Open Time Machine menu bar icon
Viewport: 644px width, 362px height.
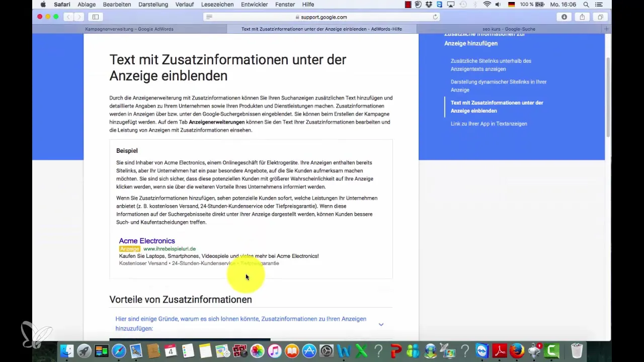coord(463,5)
